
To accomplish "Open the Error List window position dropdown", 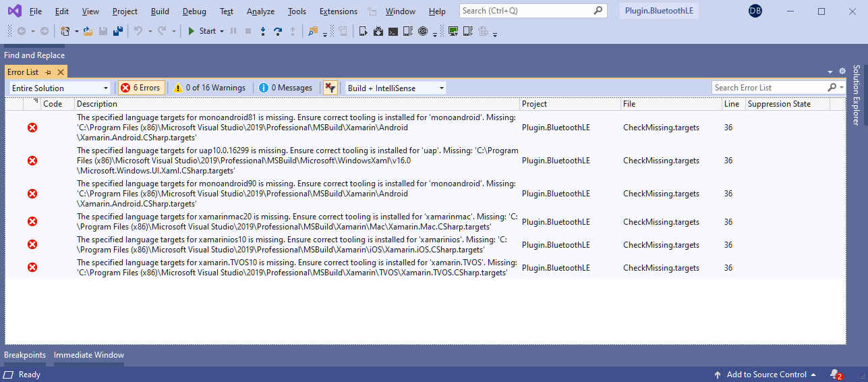I will [830, 72].
